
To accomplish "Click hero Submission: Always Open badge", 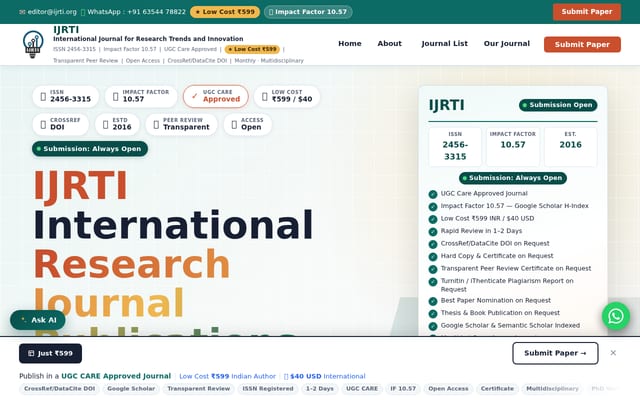I will click(90, 149).
